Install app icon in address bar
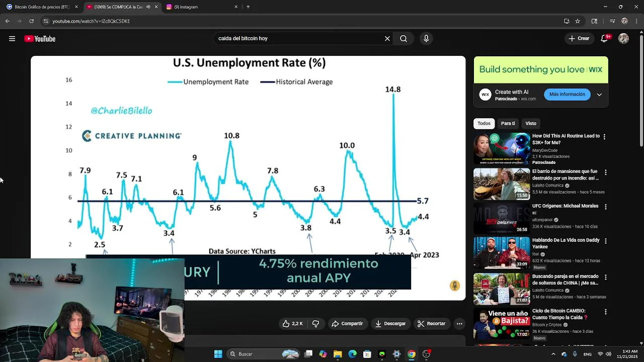This screenshot has width=644, height=362. 567,21
